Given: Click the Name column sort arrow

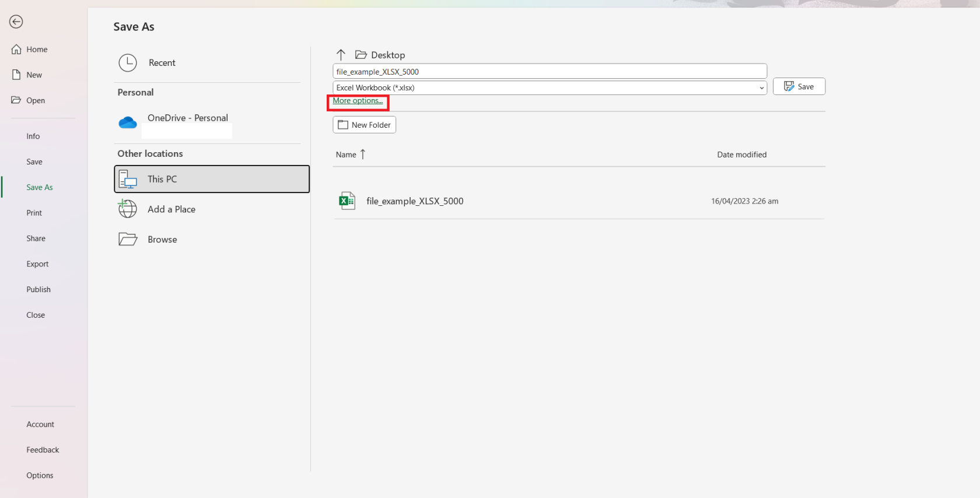Looking at the screenshot, I should (x=363, y=155).
